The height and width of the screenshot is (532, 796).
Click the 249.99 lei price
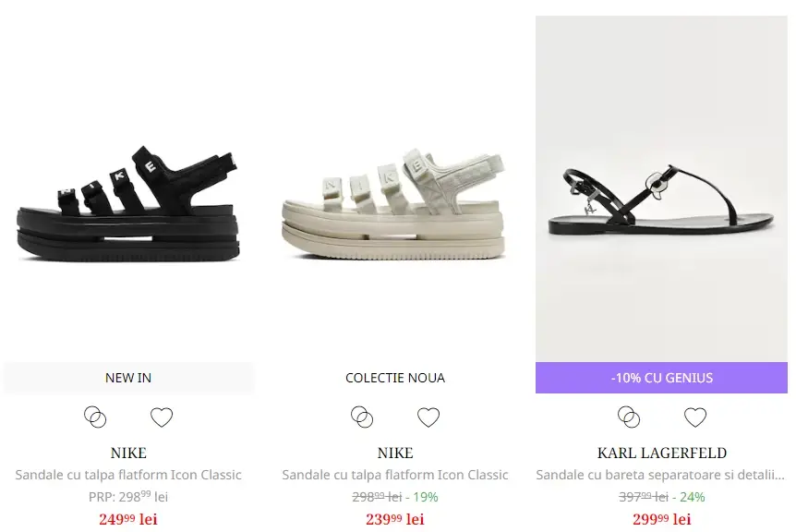[x=128, y=519]
